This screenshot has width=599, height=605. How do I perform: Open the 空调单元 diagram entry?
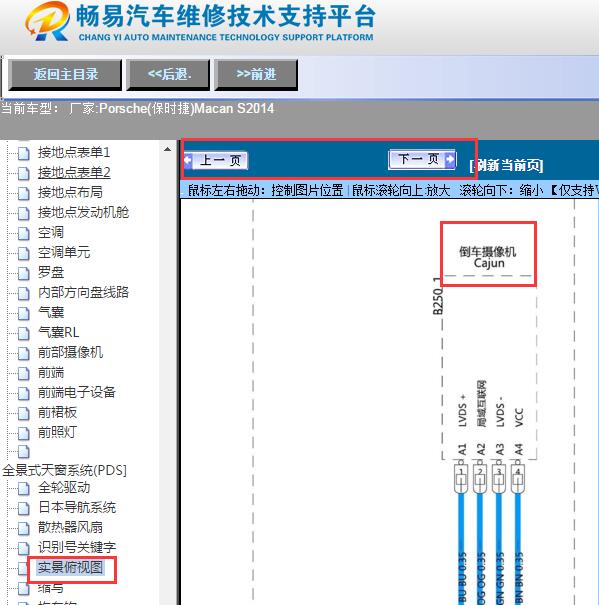(64, 252)
